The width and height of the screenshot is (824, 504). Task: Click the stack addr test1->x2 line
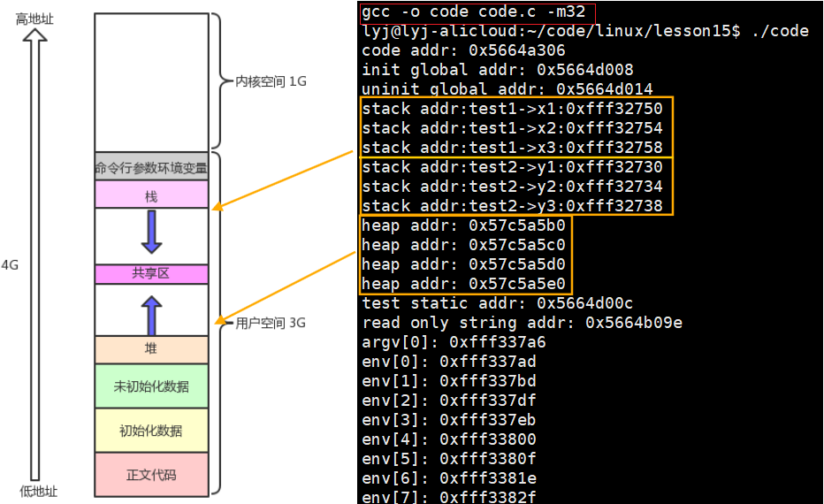point(513,128)
